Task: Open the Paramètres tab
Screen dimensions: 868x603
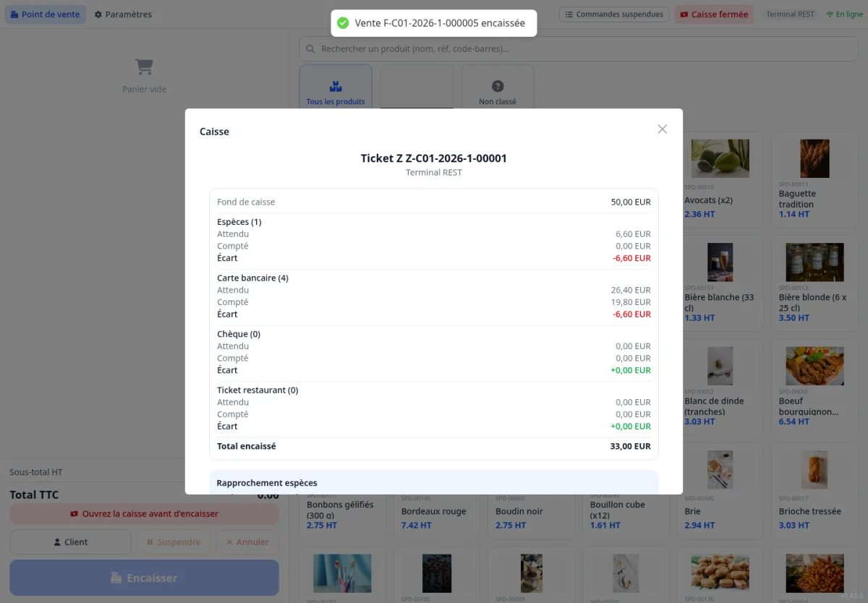Action: pos(123,14)
